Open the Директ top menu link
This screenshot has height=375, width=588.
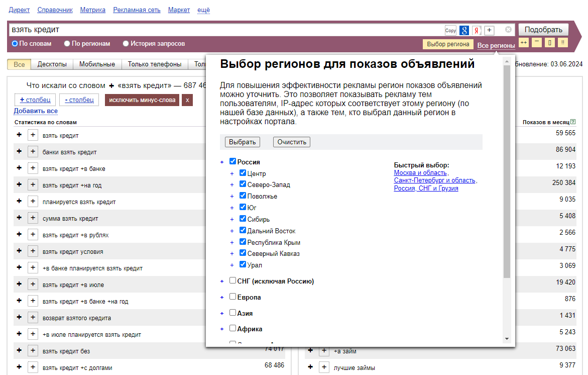(19, 10)
